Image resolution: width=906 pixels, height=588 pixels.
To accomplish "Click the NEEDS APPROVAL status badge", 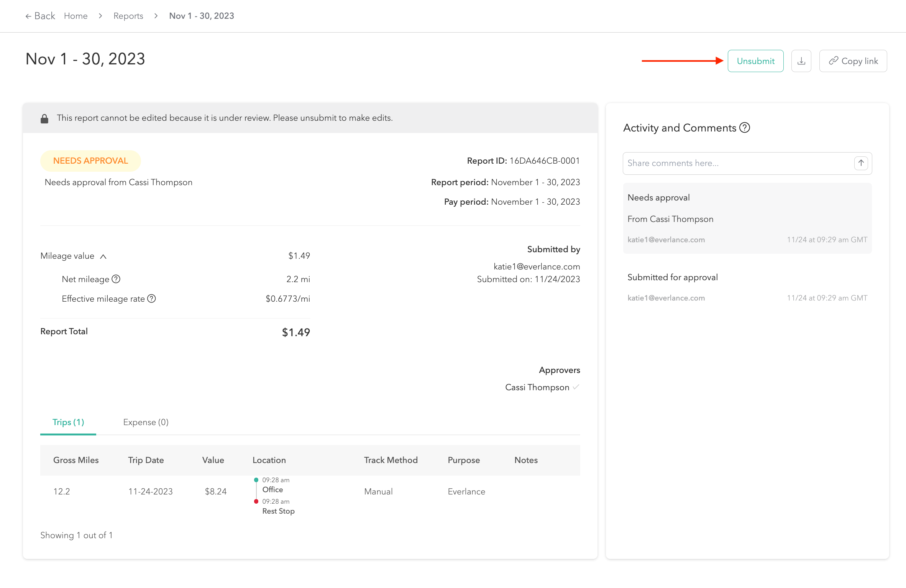I will (90, 161).
